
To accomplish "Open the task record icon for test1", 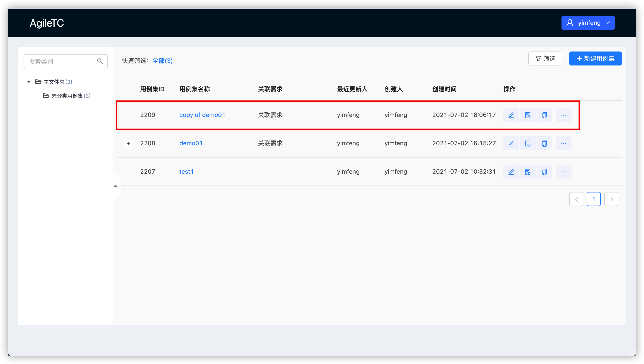I will click(x=527, y=172).
